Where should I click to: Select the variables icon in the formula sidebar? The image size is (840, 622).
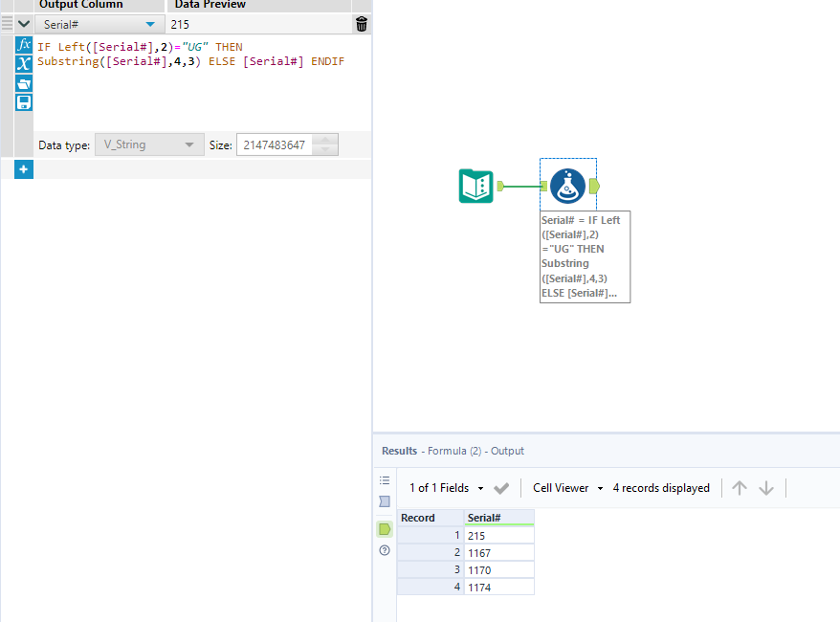23,64
